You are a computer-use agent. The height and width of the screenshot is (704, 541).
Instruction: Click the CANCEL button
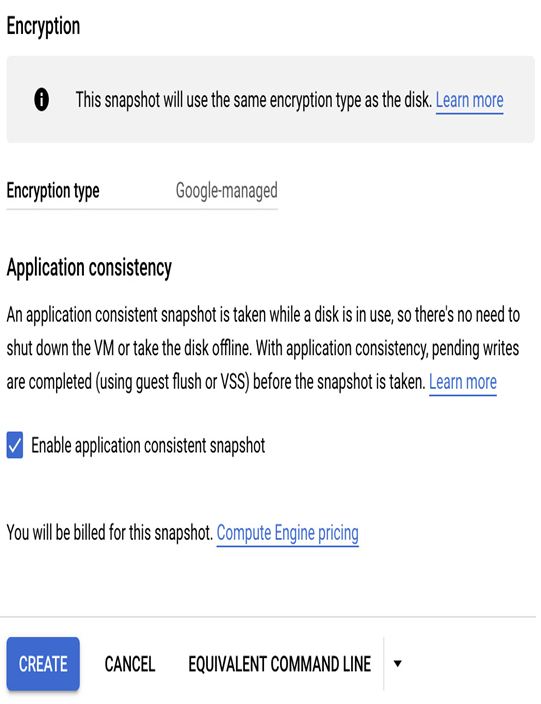click(130, 664)
